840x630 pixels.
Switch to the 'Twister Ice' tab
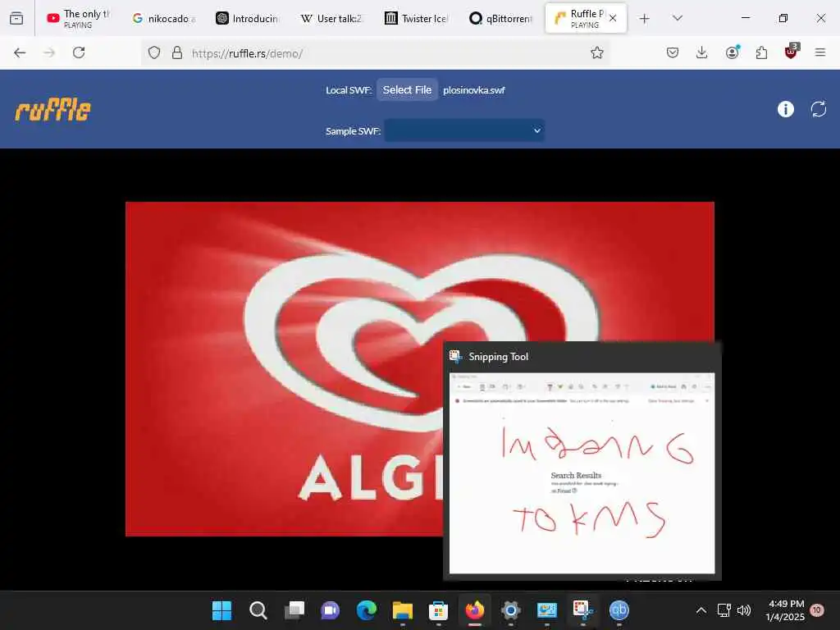(x=416, y=18)
